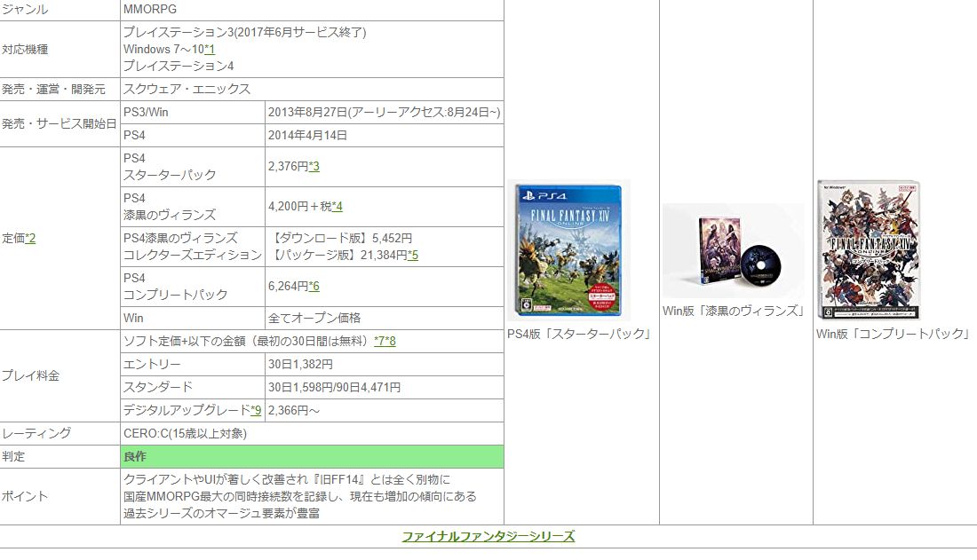This screenshot has width=977, height=560.
Task: Click the PS4版「スターターパック」 caption
Action: 580,334
